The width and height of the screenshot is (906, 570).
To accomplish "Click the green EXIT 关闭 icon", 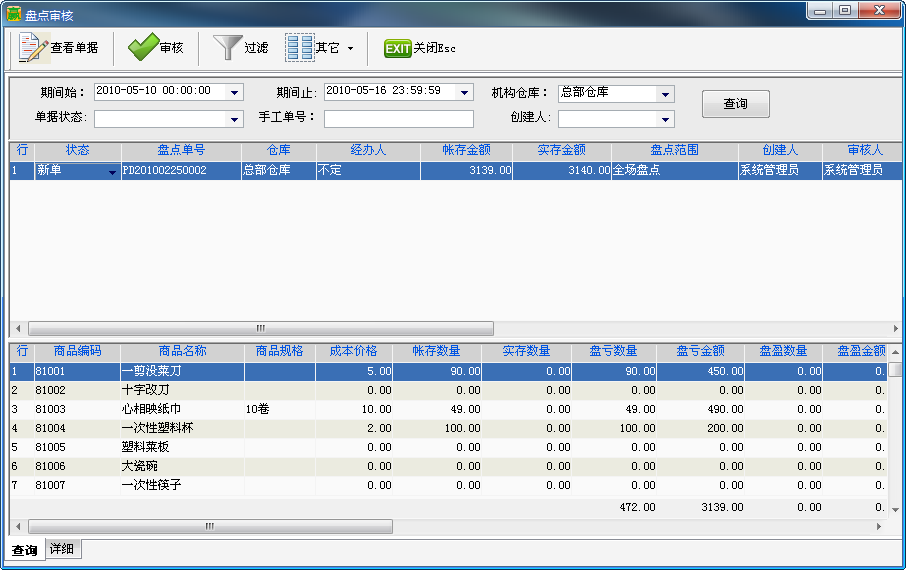I will pyautogui.click(x=398, y=48).
